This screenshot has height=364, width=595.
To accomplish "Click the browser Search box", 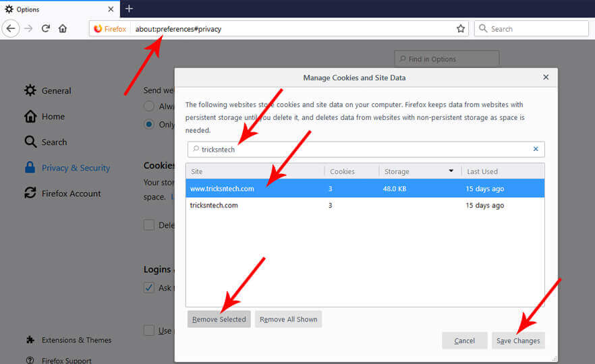I will [x=532, y=29].
